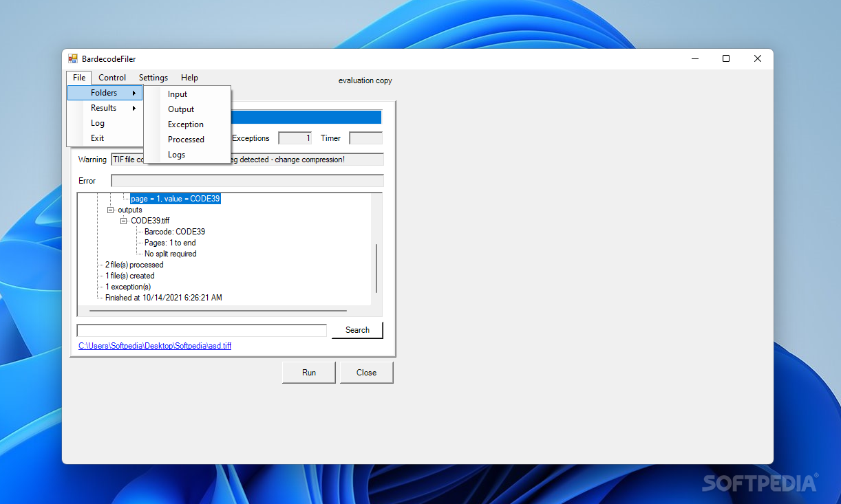Image resolution: width=841 pixels, height=504 pixels.
Task: Select the '1 file(s) created' row
Action: [x=130, y=276]
